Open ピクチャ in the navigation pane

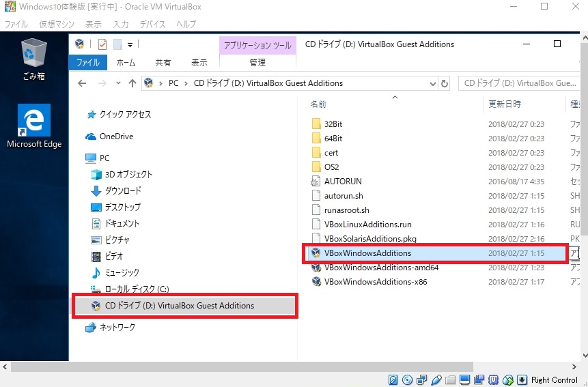click(110, 240)
